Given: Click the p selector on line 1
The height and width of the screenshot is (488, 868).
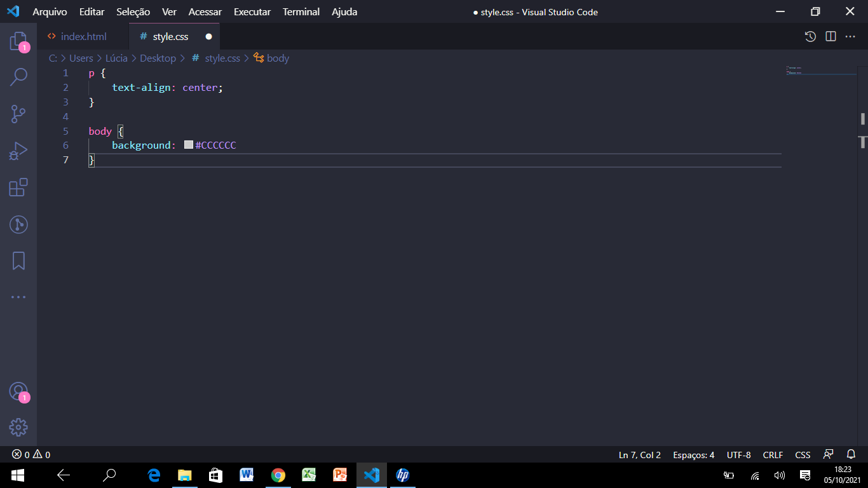Looking at the screenshot, I should pyautogui.click(x=92, y=73).
